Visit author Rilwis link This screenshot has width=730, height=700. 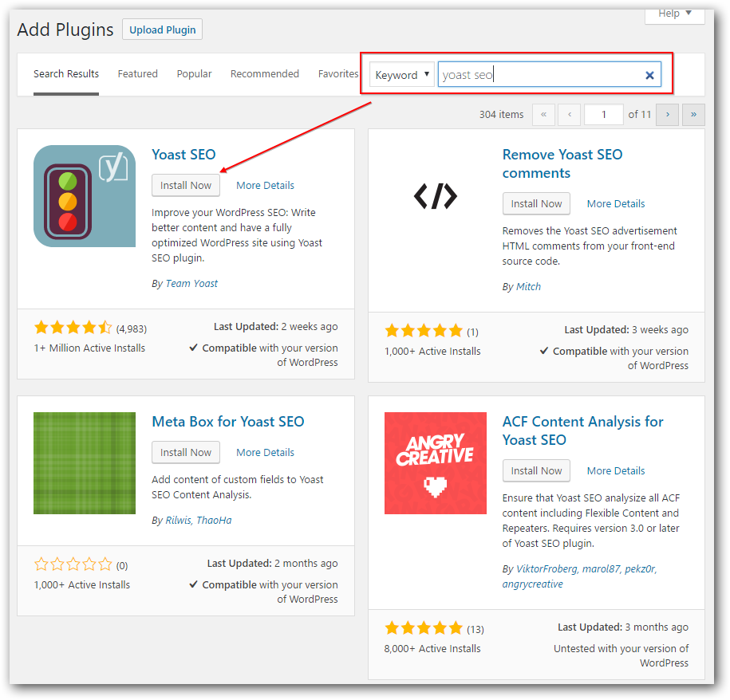click(x=178, y=520)
